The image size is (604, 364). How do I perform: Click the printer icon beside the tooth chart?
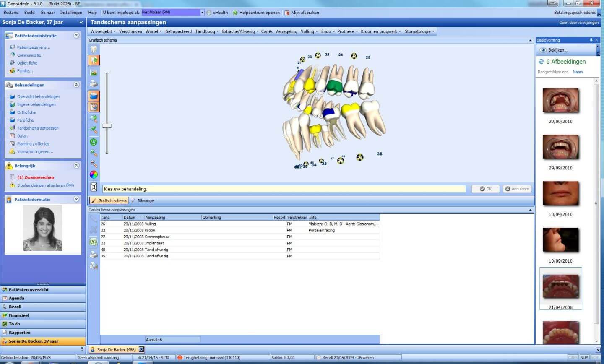click(94, 84)
